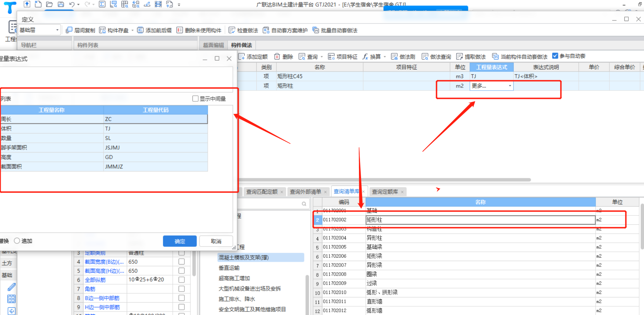Toggle checkbox in H边一侧中部筋 property row

pos(181,307)
